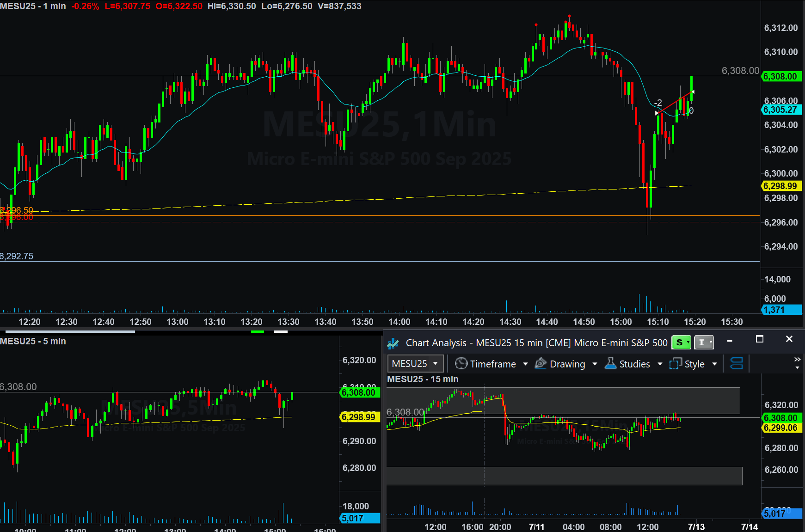Click the 15:20 time label on 1 min chart

coord(695,322)
